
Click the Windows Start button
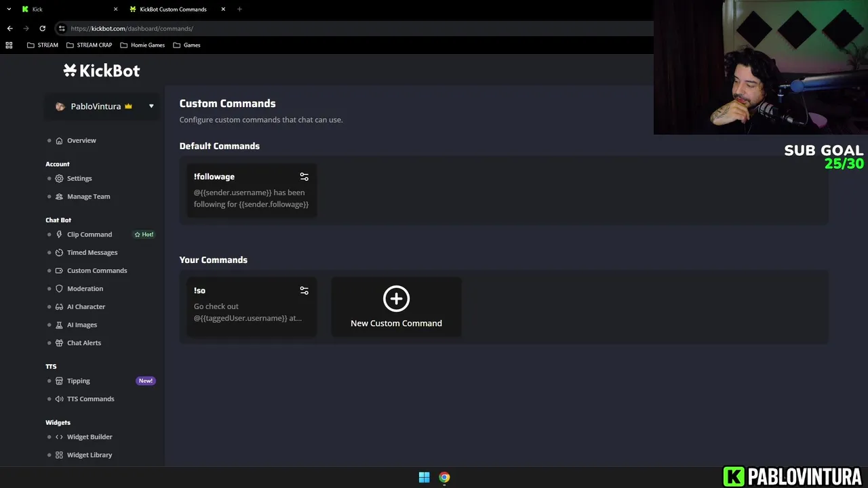tap(424, 477)
